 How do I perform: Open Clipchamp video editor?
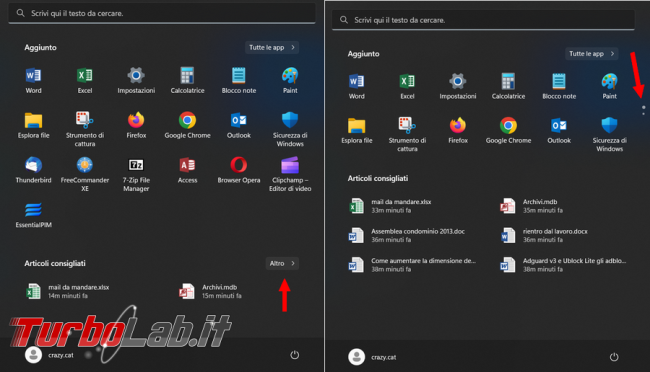tap(290, 174)
